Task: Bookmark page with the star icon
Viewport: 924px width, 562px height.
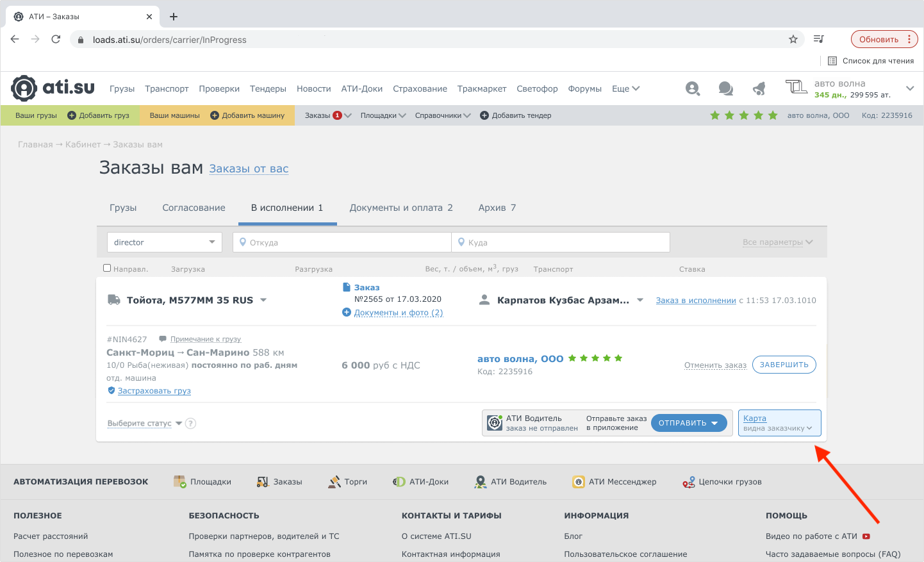Action: (793, 39)
